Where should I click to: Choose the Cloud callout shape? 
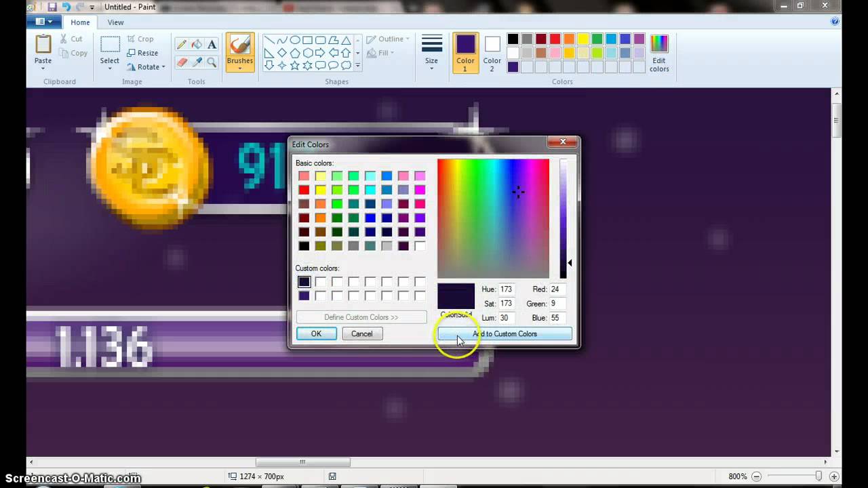[347, 66]
